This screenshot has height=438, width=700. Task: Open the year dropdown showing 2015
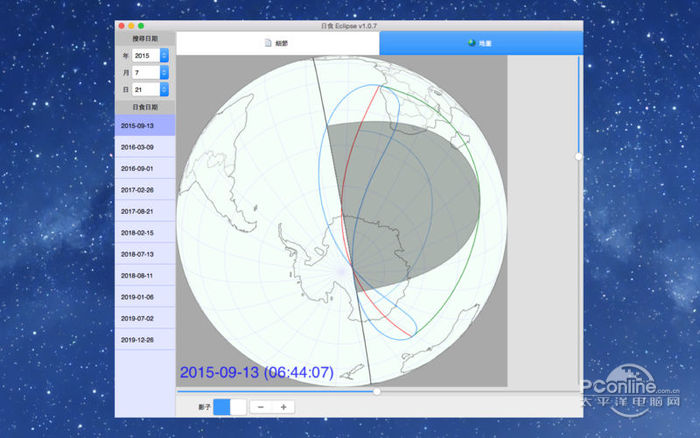pos(150,54)
